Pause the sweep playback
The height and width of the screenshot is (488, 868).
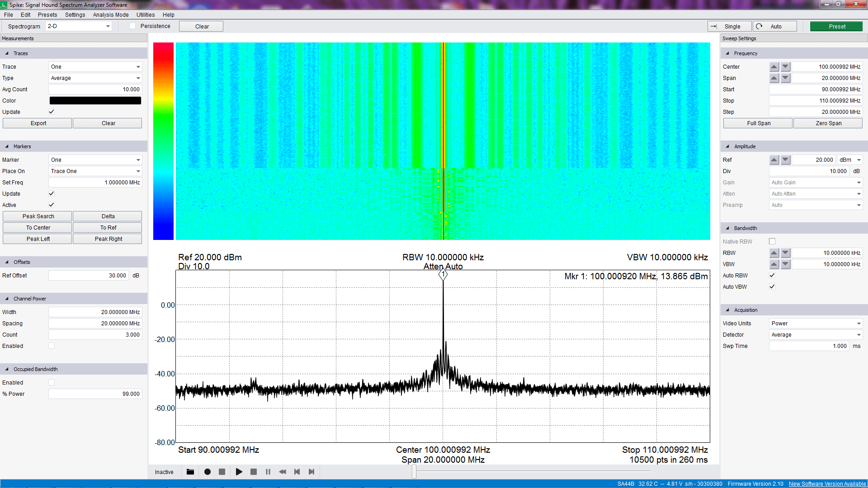268,472
